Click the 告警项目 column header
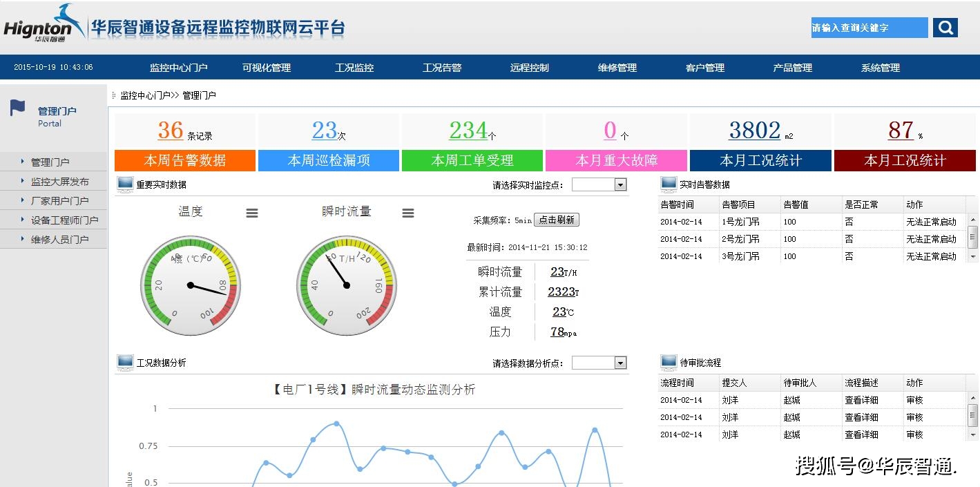Viewport: 980px width, 487px height. tap(738, 204)
